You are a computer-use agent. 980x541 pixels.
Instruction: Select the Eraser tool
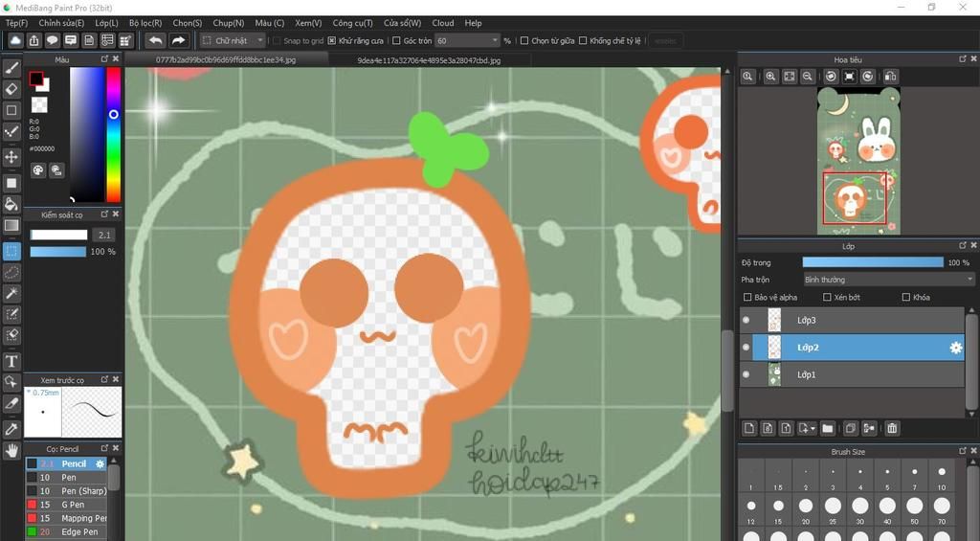coord(11,89)
